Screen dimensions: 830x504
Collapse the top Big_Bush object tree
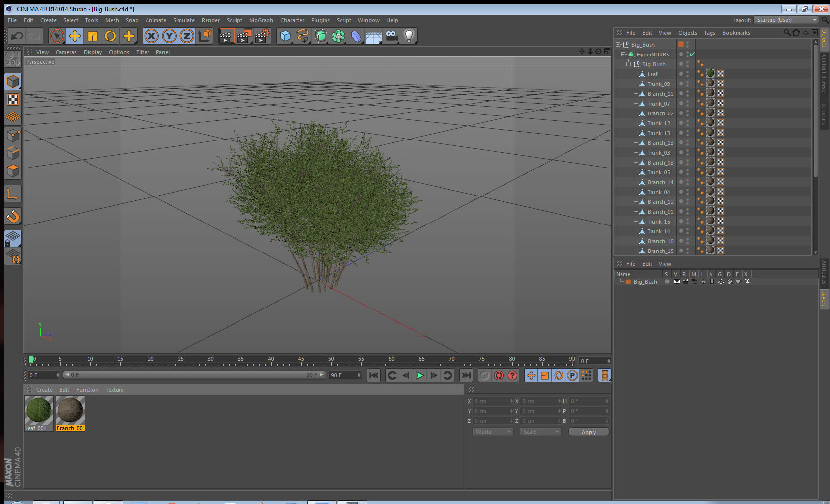[x=618, y=44]
